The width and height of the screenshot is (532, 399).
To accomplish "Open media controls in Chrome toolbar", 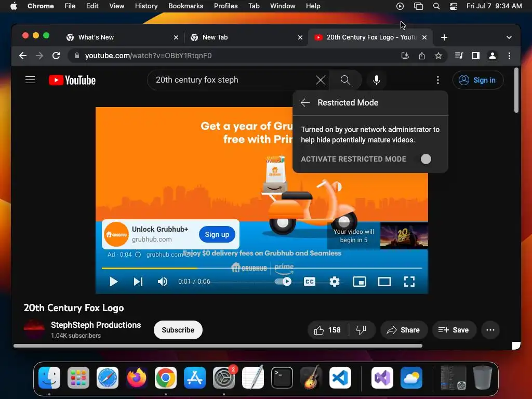I will tap(459, 56).
